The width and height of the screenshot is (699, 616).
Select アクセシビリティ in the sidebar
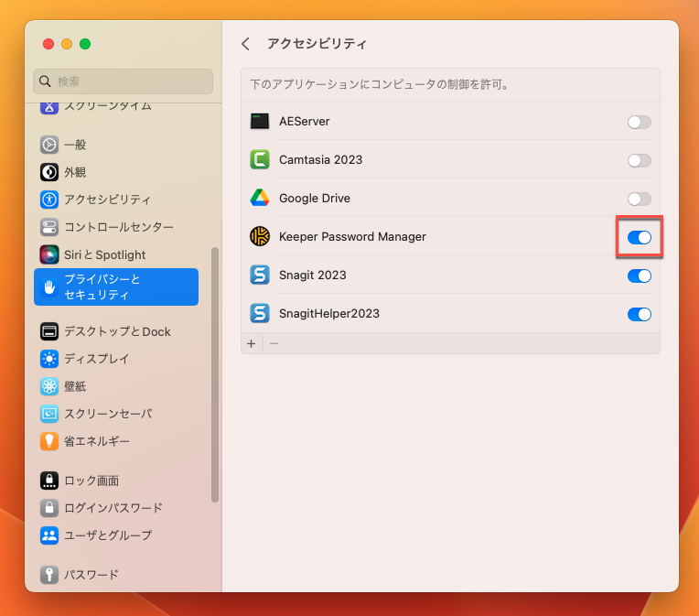pos(107,200)
